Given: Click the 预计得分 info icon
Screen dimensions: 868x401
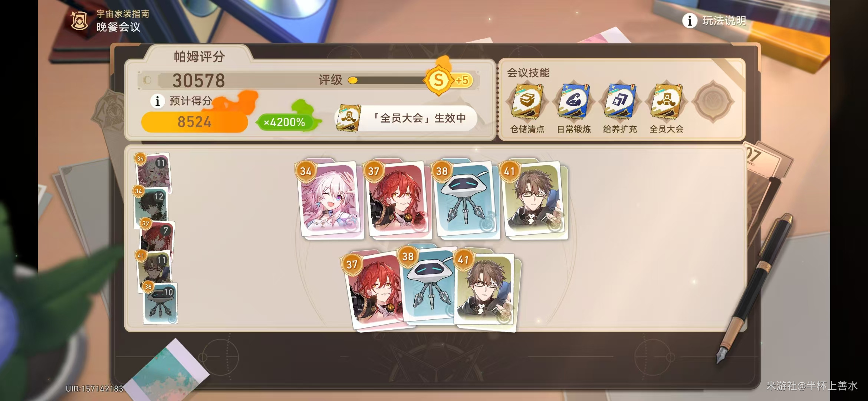Looking at the screenshot, I should point(157,101).
